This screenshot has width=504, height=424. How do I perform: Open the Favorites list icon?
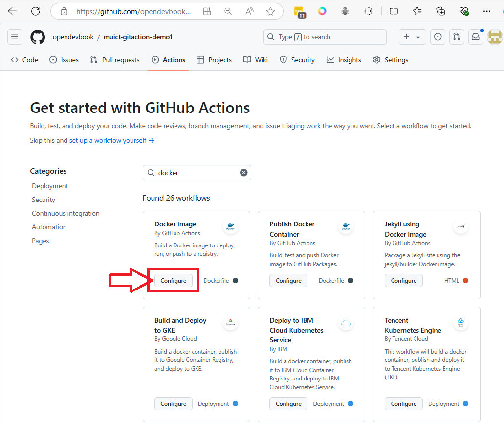tap(417, 11)
